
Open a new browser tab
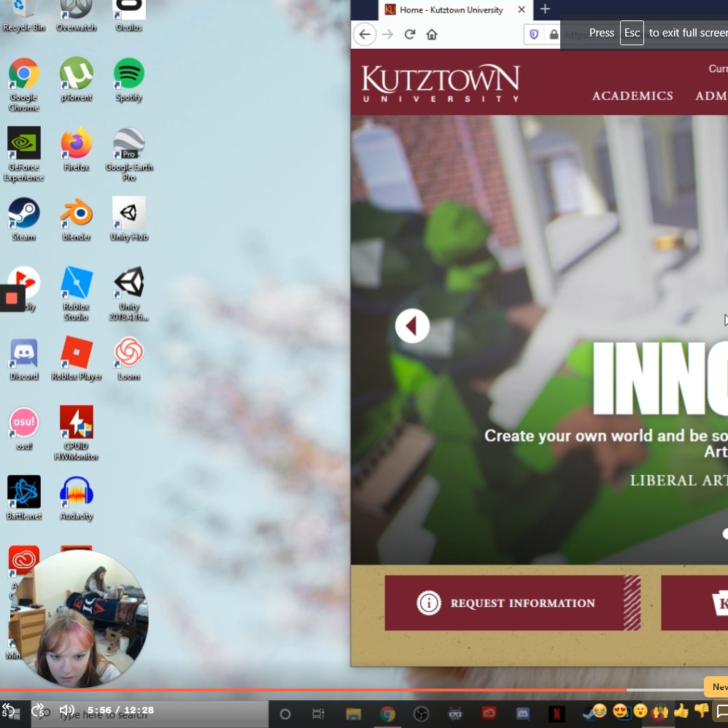(545, 9)
